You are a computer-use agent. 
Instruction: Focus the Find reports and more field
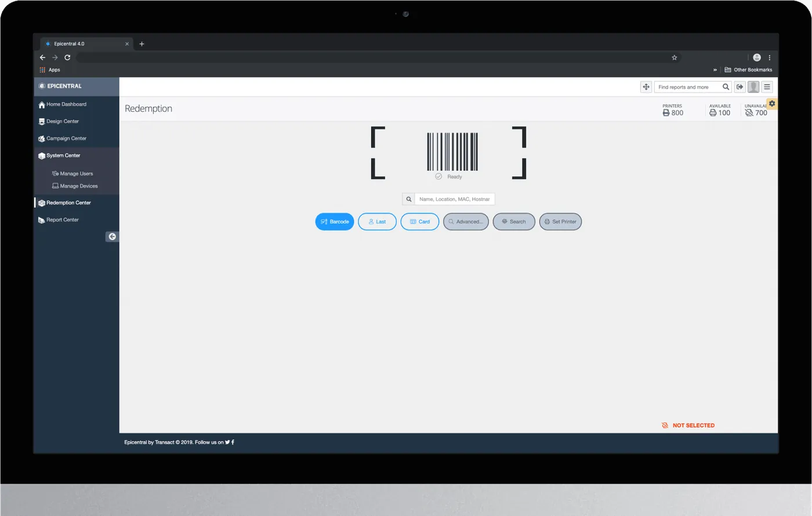(x=687, y=87)
